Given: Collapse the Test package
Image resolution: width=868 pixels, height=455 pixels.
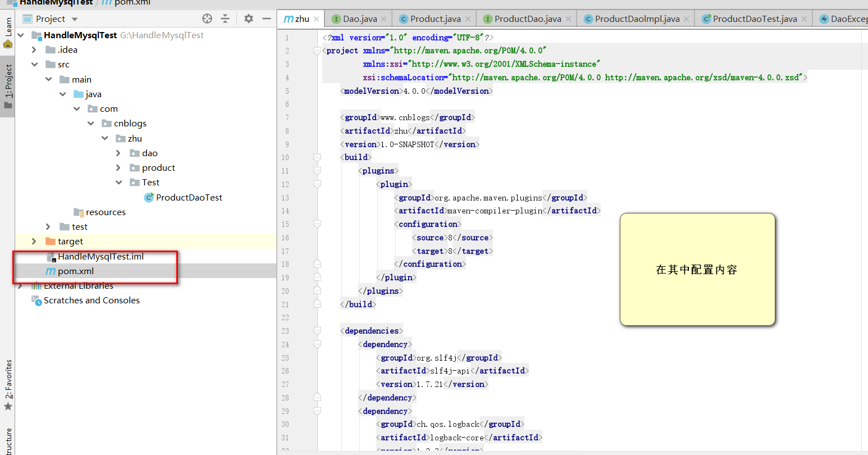Looking at the screenshot, I should coord(118,182).
